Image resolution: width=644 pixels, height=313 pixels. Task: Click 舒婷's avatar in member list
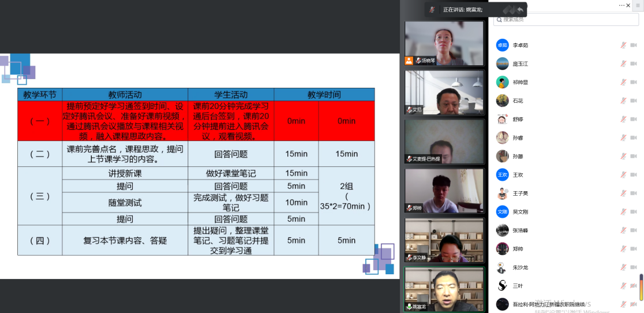[503, 119]
